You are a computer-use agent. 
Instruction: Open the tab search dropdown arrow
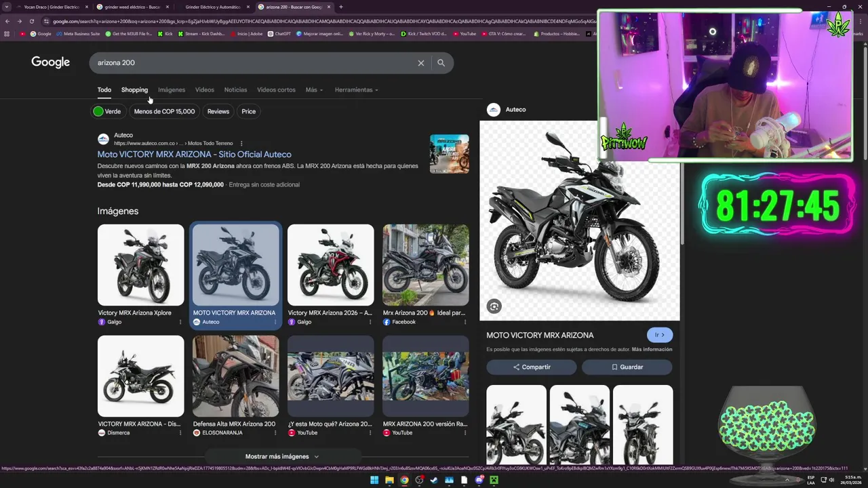click(7, 7)
